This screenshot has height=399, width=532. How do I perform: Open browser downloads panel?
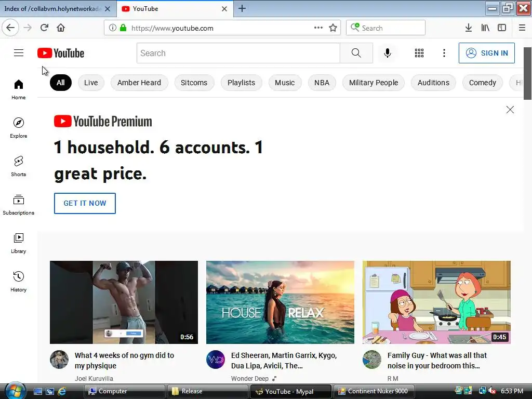tap(469, 28)
